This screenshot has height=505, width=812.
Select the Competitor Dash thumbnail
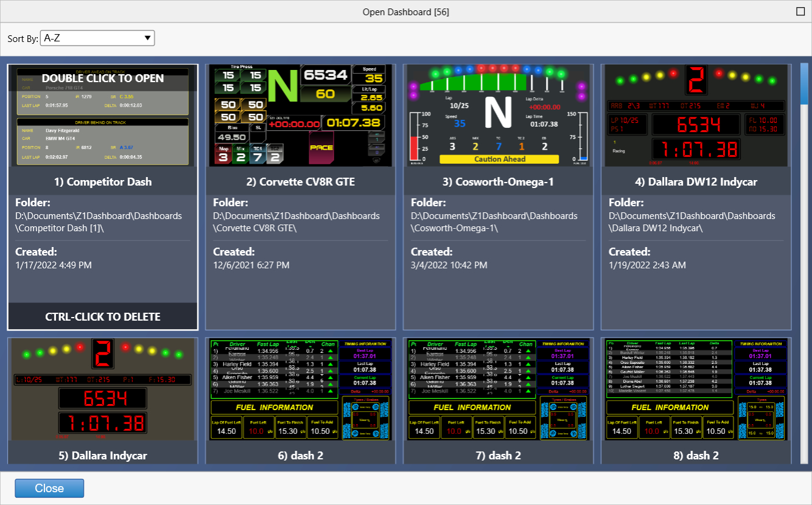103,115
